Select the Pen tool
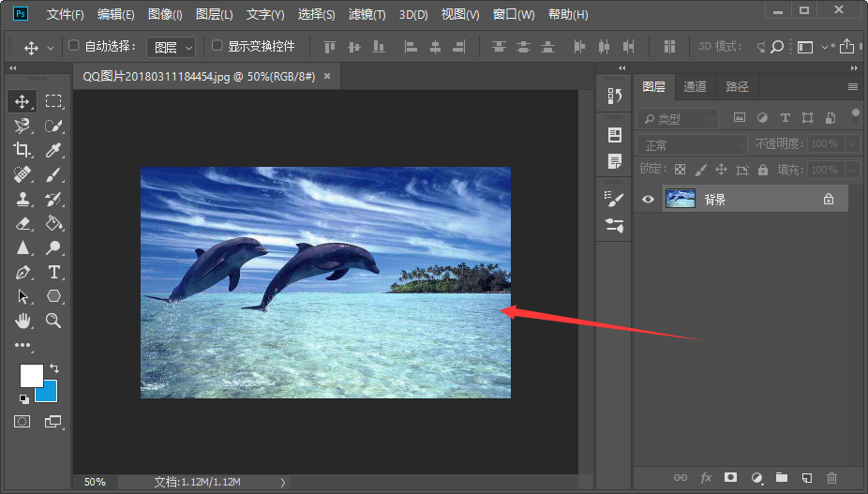 (x=22, y=272)
